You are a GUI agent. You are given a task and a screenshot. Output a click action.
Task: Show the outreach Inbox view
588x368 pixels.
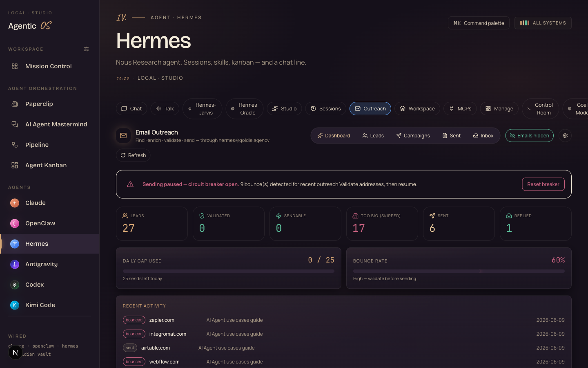pyautogui.click(x=483, y=136)
